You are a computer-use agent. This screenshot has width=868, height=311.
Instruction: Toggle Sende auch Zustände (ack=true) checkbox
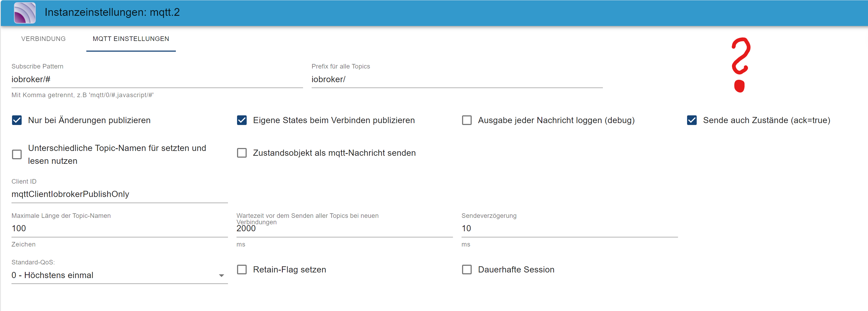click(691, 120)
